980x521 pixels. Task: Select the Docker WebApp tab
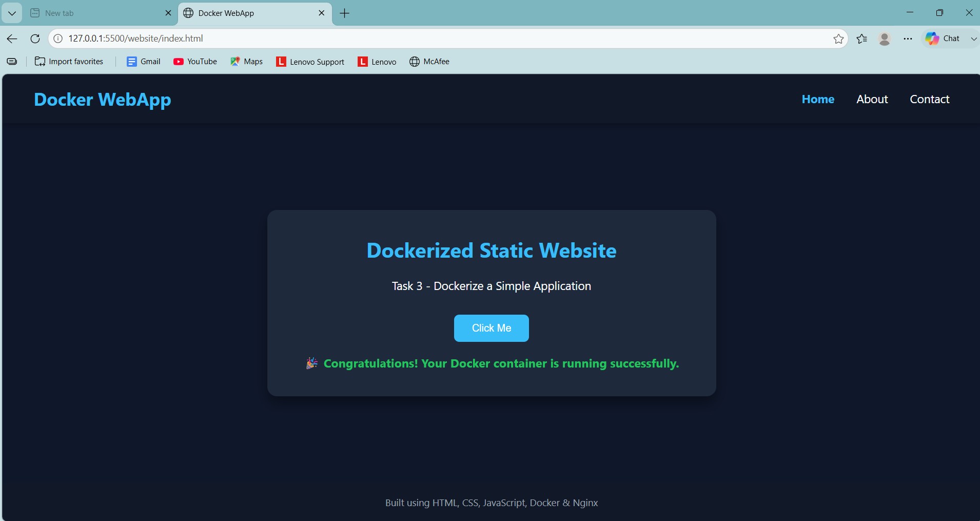[x=255, y=13]
